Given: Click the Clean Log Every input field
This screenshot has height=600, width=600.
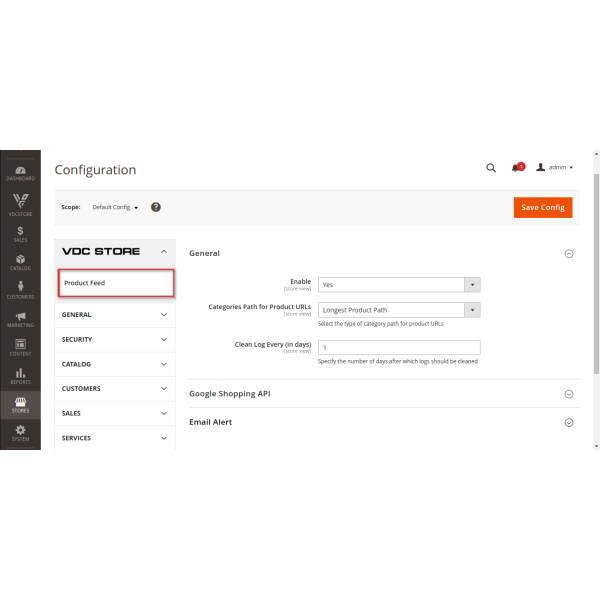Looking at the screenshot, I should (x=399, y=347).
